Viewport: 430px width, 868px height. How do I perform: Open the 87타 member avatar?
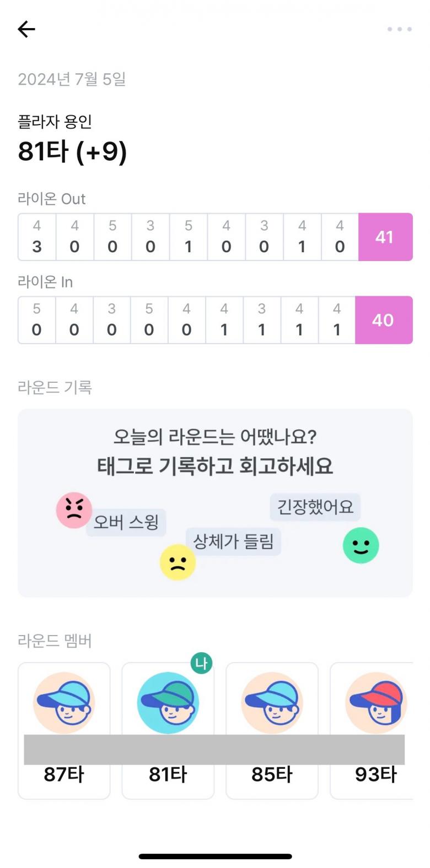64,703
